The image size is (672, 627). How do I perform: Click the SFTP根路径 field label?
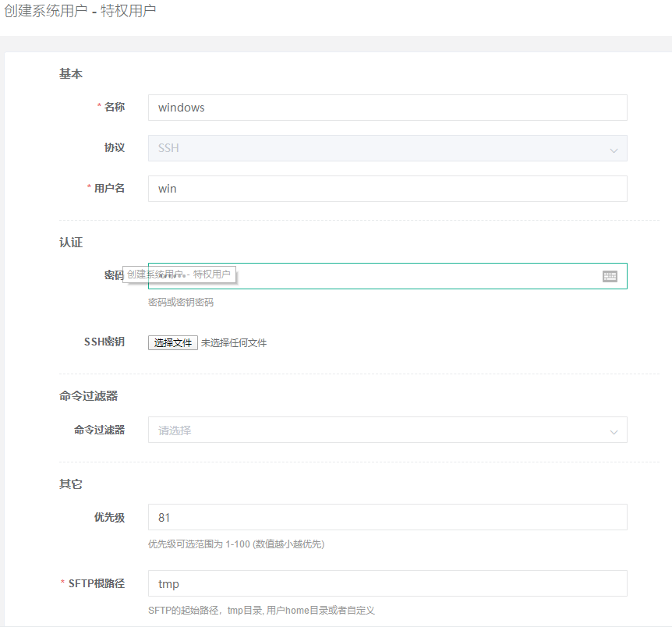click(x=97, y=583)
